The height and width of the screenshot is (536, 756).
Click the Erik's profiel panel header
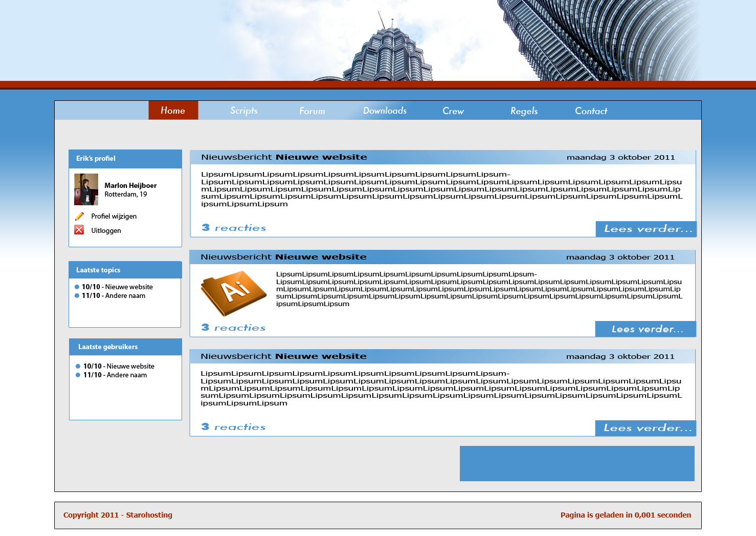click(x=125, y=159)
